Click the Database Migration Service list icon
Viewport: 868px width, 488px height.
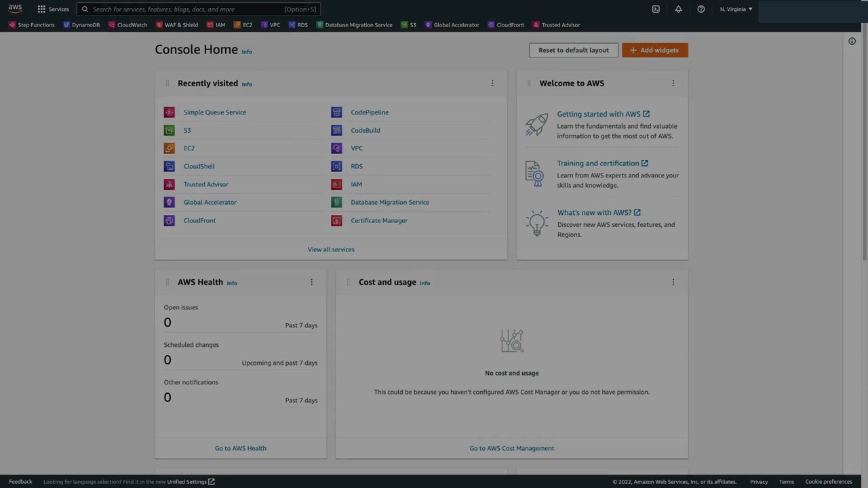click(x=336, y=202)
